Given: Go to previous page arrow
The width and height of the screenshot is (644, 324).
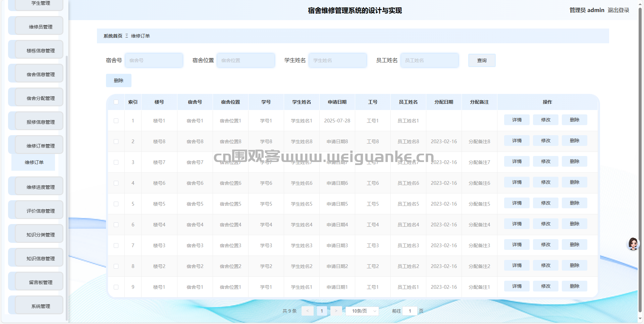Looking at the screenshot, I should click(x=307, y=311).
